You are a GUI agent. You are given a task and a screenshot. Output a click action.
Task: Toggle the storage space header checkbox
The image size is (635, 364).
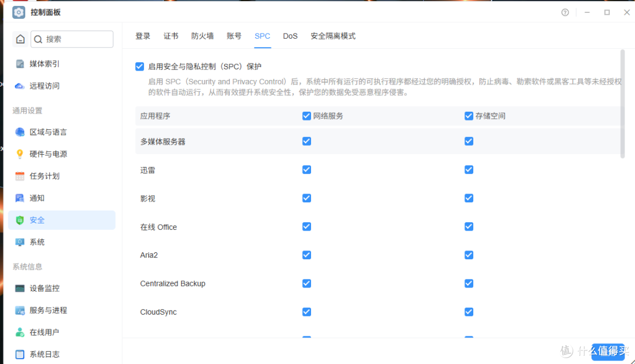[x=469, y=116]
